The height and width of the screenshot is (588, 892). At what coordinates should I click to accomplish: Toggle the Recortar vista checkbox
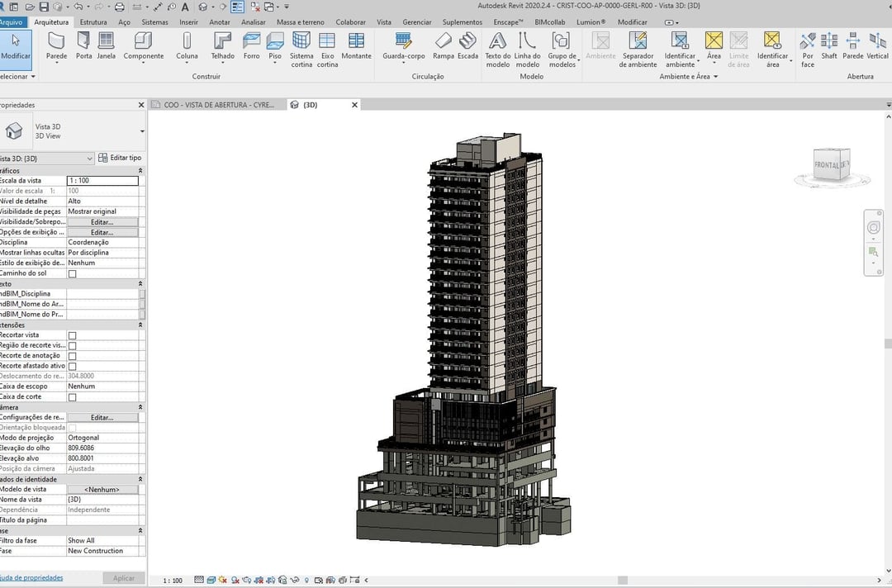pyautogui.click(x=72, y=335)
